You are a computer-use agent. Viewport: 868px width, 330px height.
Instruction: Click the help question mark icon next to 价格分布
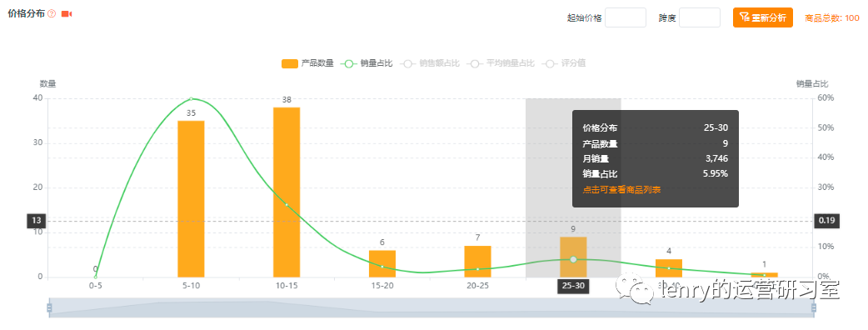[52, 13]
